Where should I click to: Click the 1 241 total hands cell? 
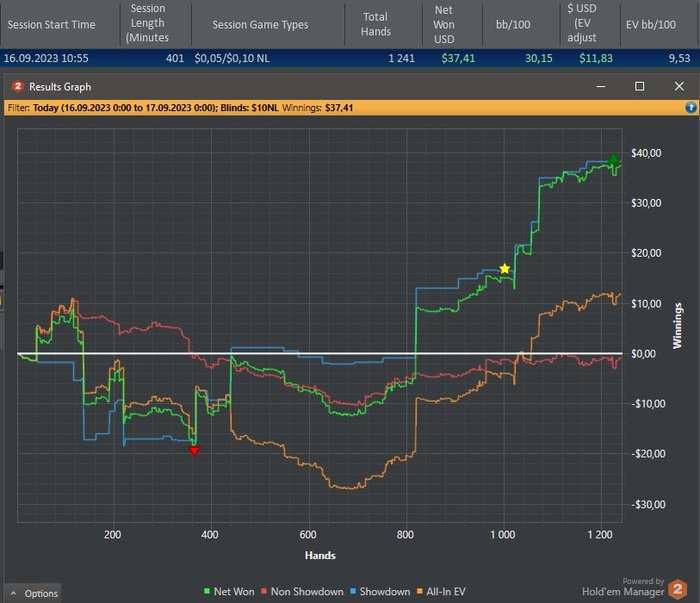click(x=401, y=58)
